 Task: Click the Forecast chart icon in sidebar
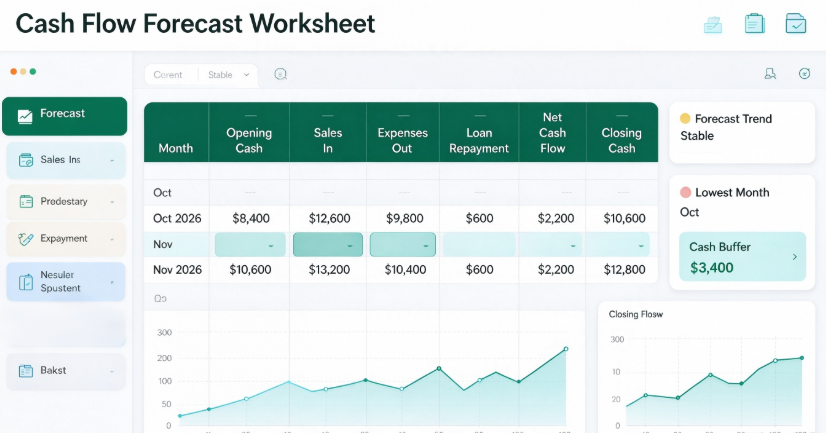point(25,116)
